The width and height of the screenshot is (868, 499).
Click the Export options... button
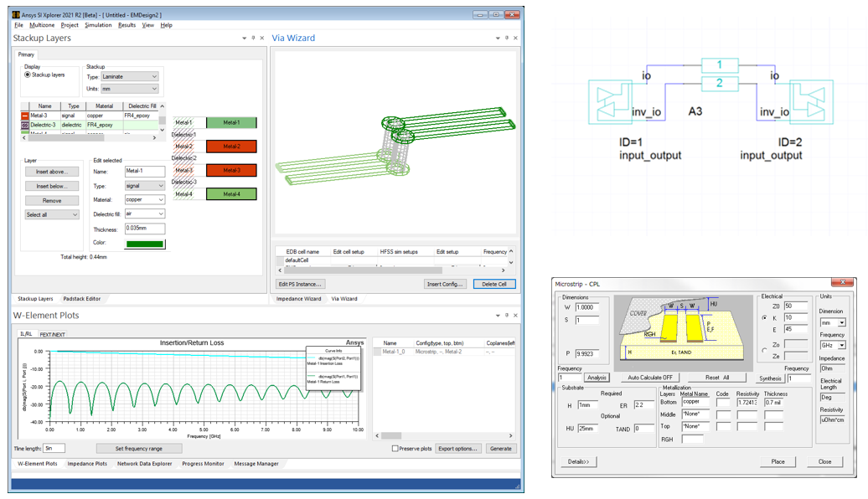pos(457,449)
